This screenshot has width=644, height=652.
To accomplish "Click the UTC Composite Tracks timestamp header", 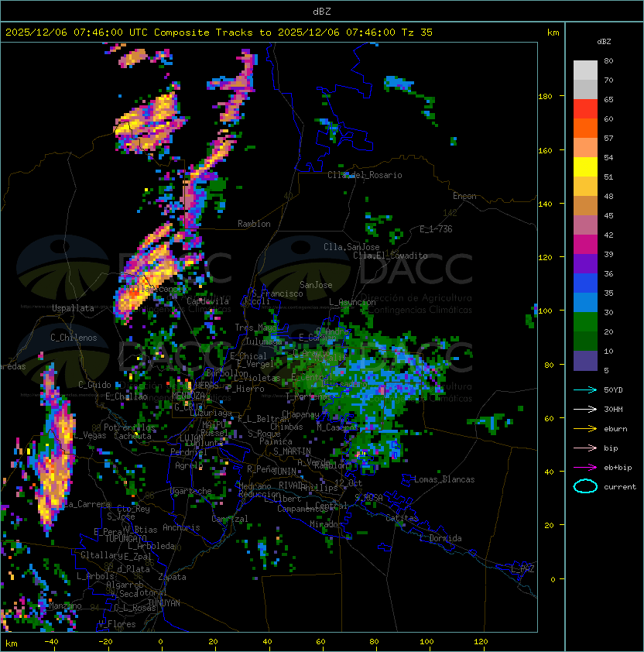I will (219, 33).
